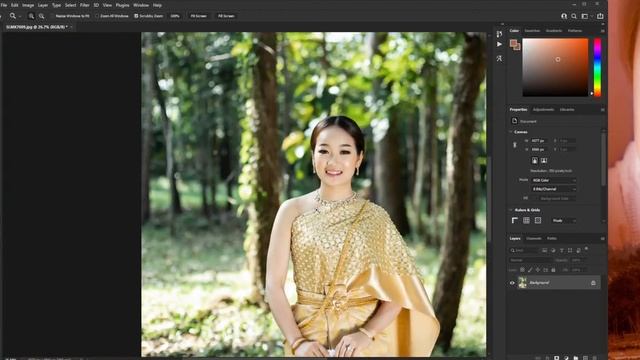Open the Plugins menu
This screenshot has width=640, height=360.
122,5
